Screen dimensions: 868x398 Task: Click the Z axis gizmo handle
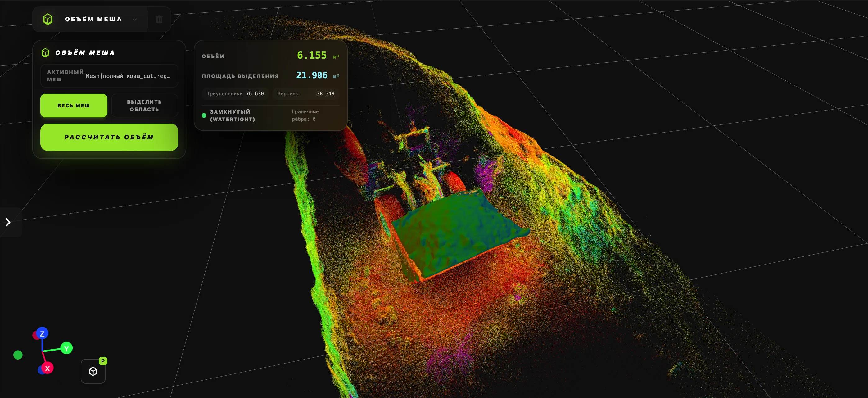(42, 334)
